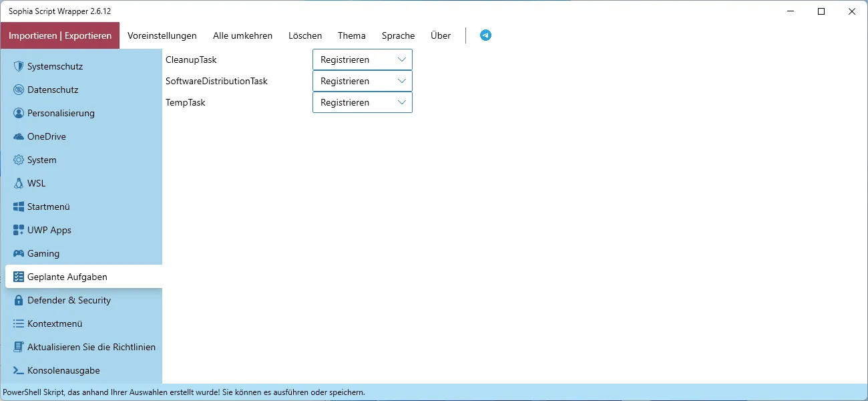Click the Importieren | Exportieren button
Screen dimensions: 868x401
60,35
